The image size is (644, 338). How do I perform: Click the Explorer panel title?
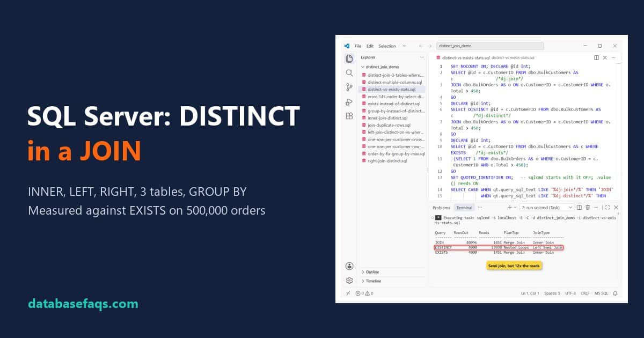click(x=368, y=57)
